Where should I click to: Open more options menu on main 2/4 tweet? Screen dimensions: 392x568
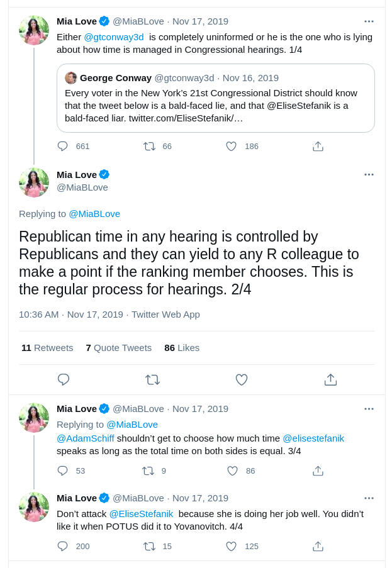369,175
